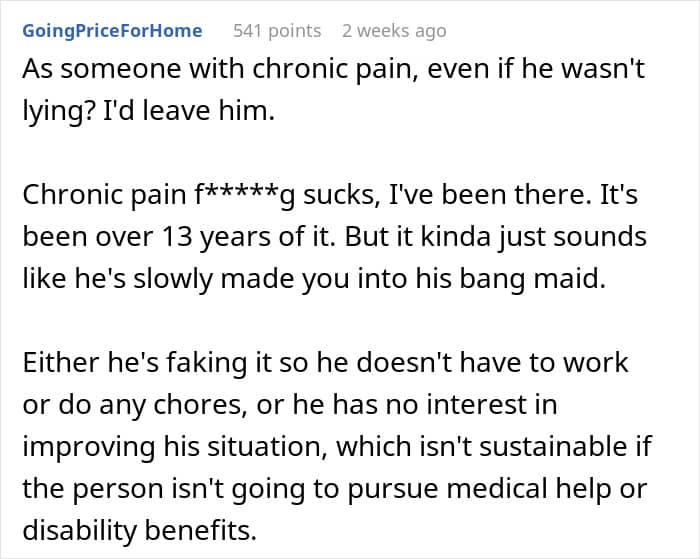This screenshot has height=559, width=700.
Task: Click the censored word 'f*****g'
Action: [x=244, y=196]
